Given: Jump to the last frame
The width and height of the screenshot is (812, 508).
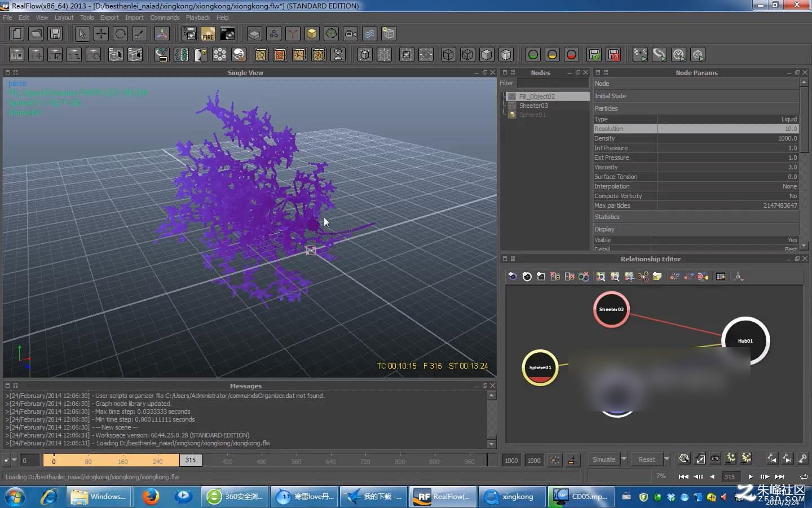Looking at the screenshot, I should pos(780,476).
